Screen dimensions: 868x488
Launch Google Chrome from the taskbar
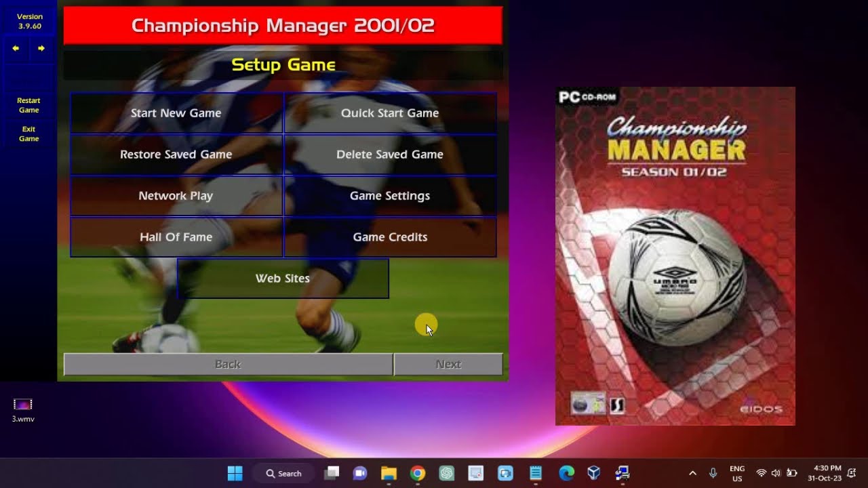(x=418, y=473)
